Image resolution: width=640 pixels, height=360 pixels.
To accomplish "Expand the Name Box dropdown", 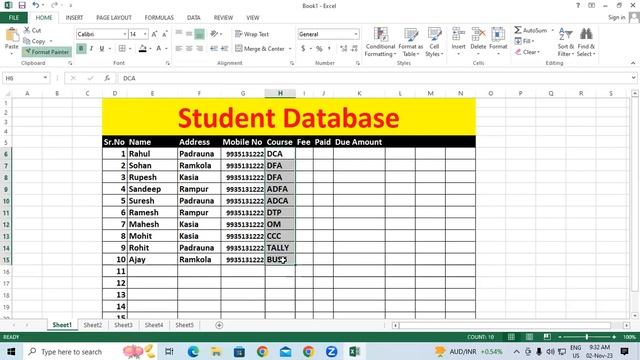I will (45, 78).
